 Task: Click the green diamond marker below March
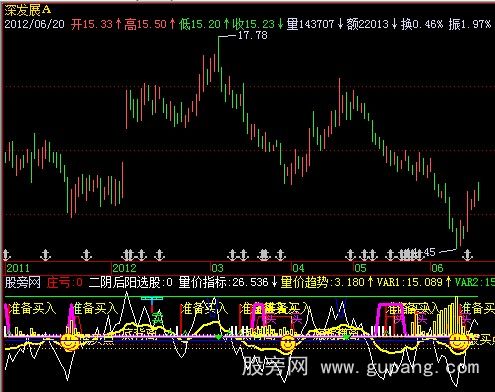click(219, 337)
